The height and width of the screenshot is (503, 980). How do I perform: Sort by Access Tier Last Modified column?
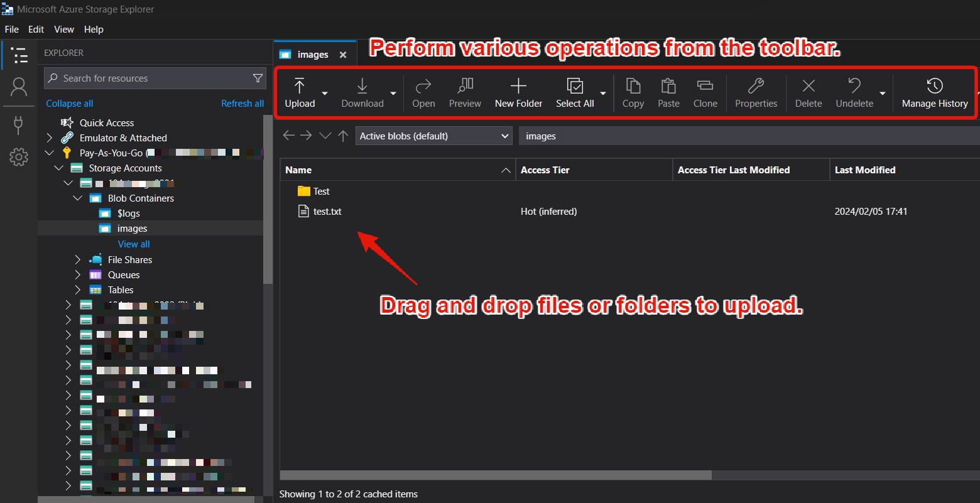pos(751,170)
